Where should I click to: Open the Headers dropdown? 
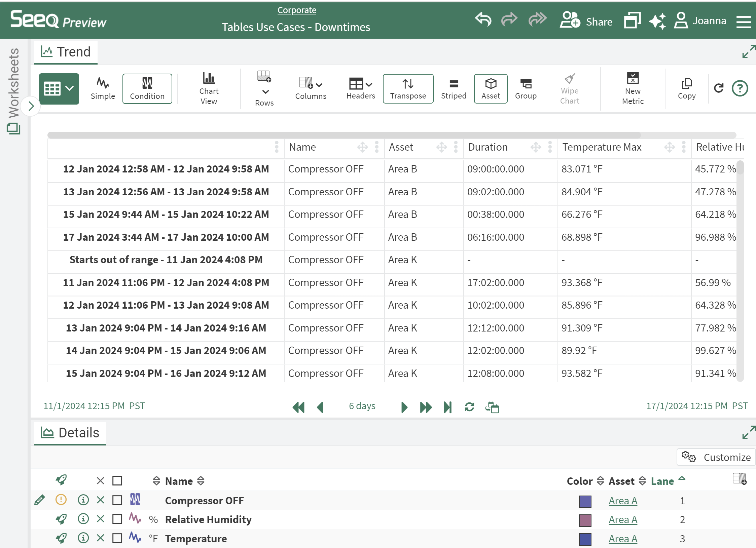361,89
